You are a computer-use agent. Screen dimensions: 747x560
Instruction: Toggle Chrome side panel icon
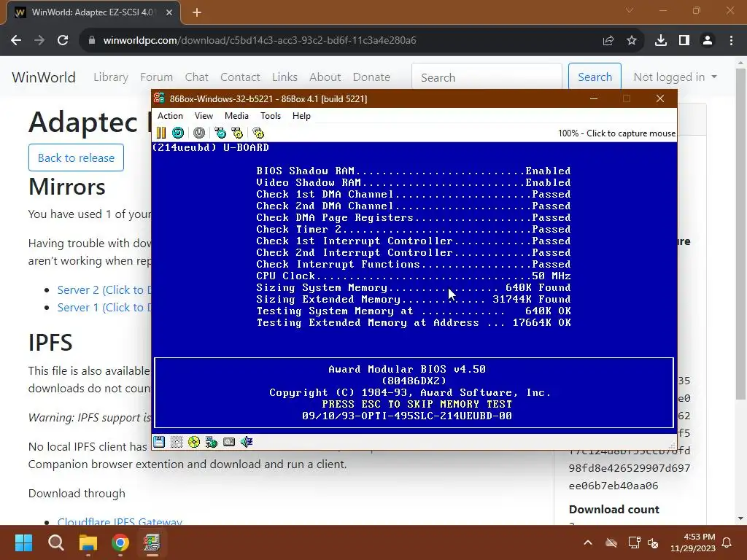coord(684,41)
